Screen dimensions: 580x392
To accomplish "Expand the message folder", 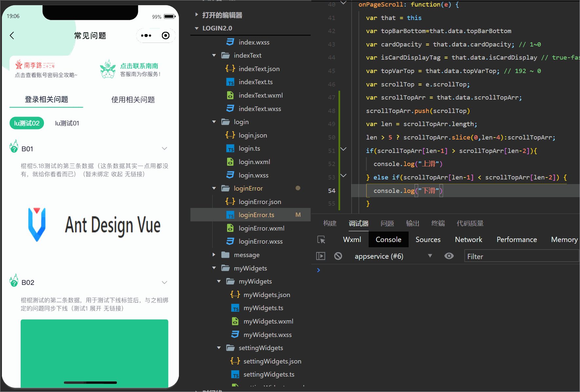I will tap(214, 254).
